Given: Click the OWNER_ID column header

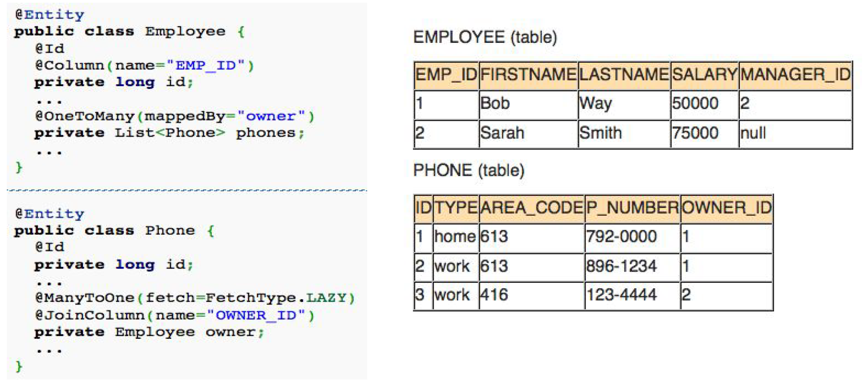Looking at the screenshot, I should point(726,208).
